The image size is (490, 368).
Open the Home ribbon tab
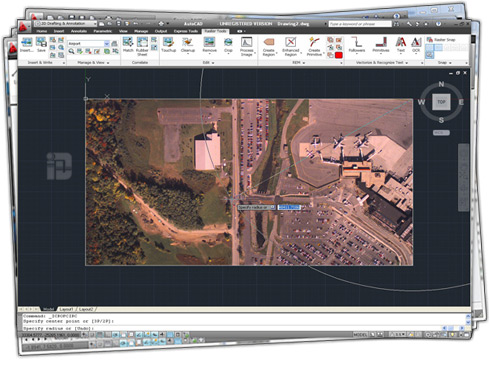(41, 31)
